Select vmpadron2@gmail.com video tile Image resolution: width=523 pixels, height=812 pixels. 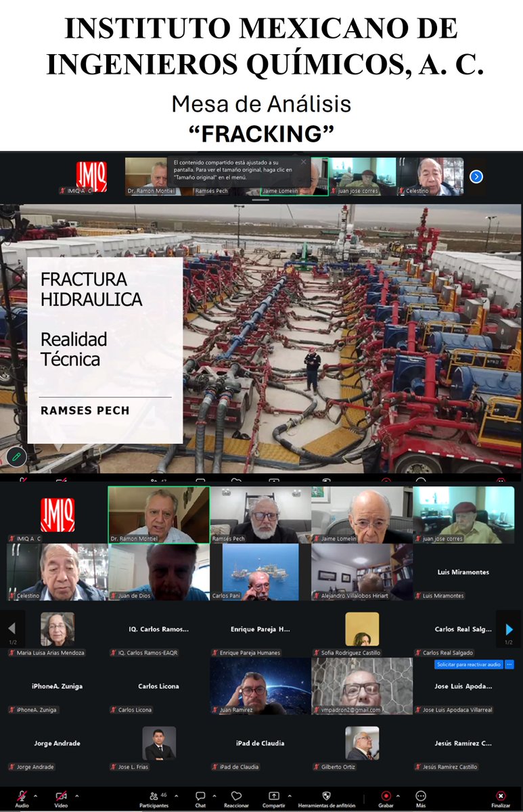362,686
